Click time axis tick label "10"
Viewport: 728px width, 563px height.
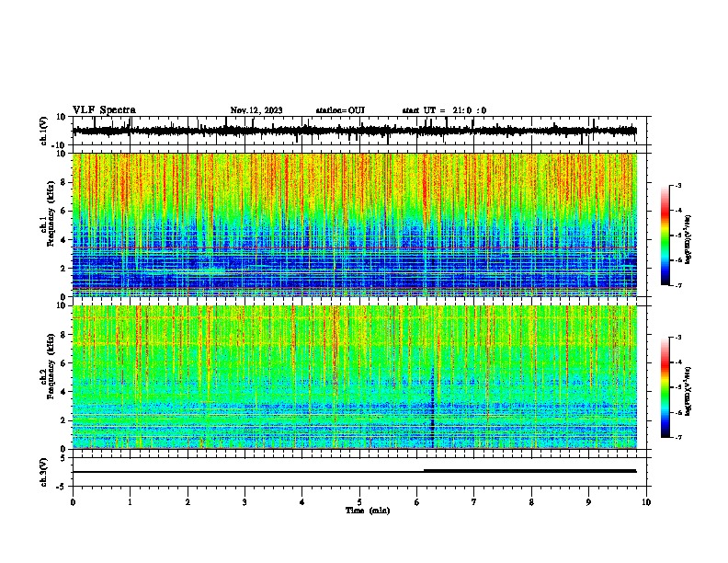click(x=646, y=502)
